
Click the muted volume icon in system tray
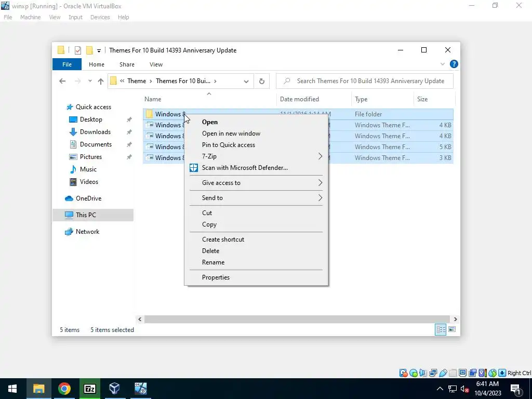coord(464,389)
